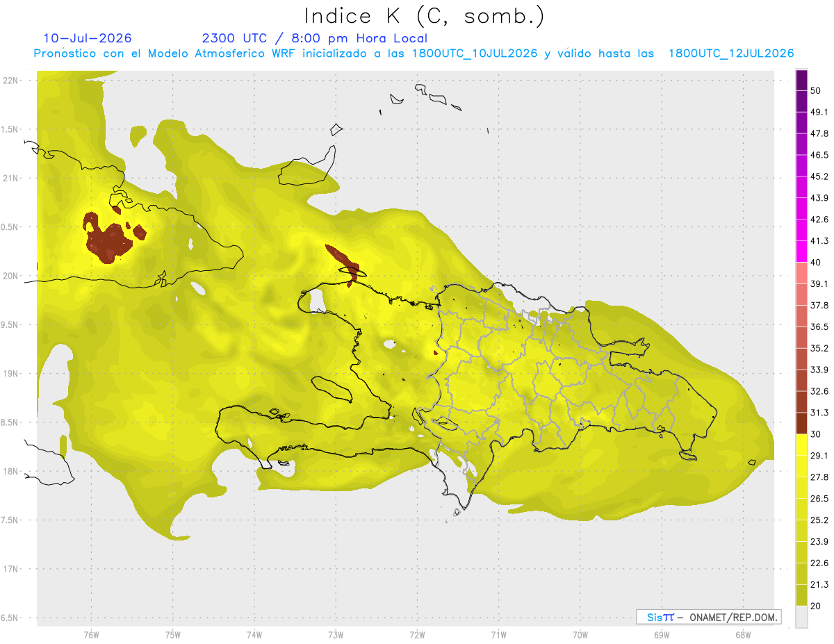Image resolution: width=834 pixels, height=644 pixels.
Task: Click the legend value '37.8'
Action: click(819, 306)
